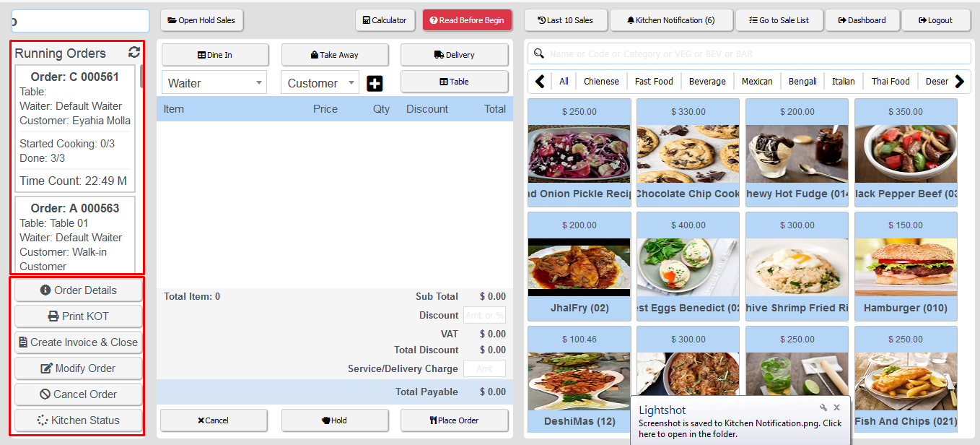Screen dimensions: 980x445
Task: Click the "Total Item: 0" text
Action: click(192, 296)
